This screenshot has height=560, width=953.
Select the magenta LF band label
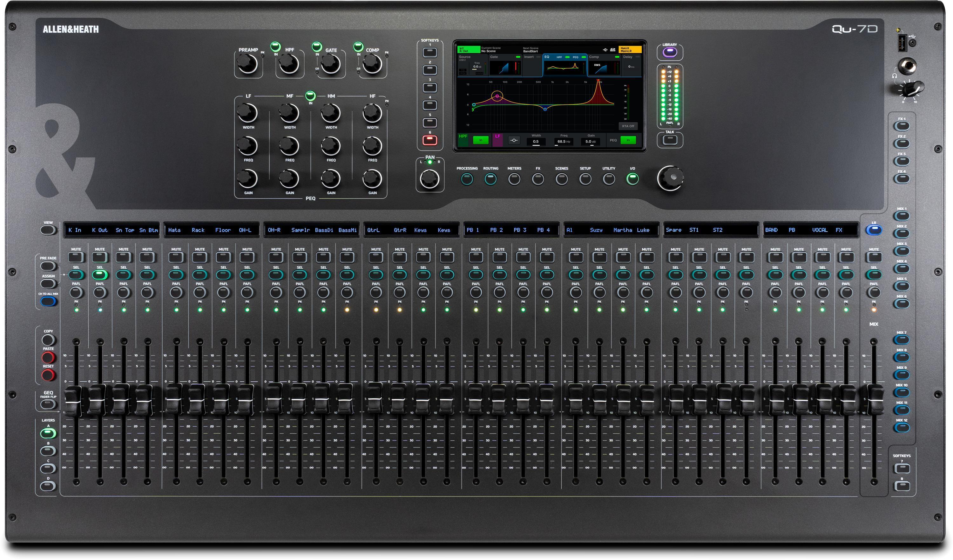[498, 138]
